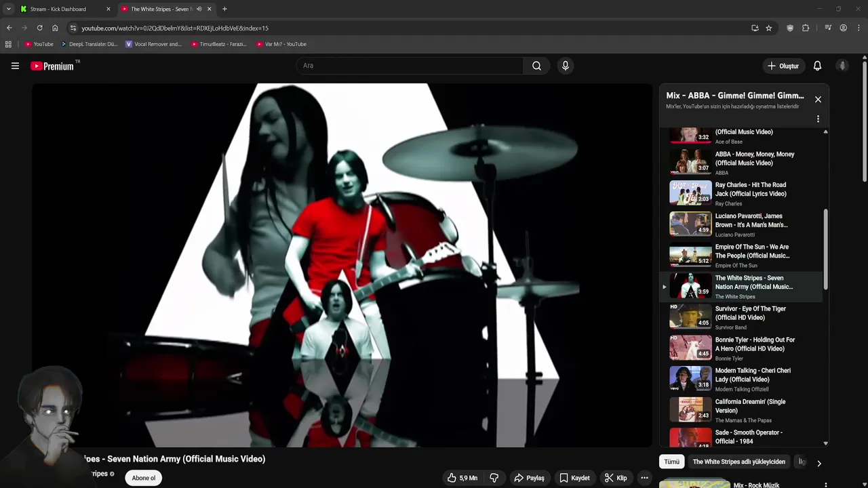Open the account avatar menu
Viewport: 868px width, 488px height.
[x=842, y=66]
